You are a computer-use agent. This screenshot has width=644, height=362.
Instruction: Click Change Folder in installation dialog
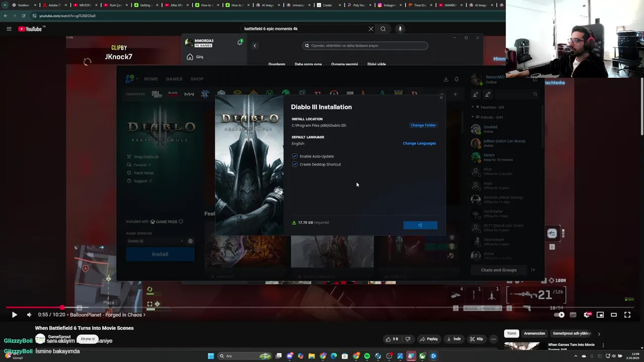[423, 125]
